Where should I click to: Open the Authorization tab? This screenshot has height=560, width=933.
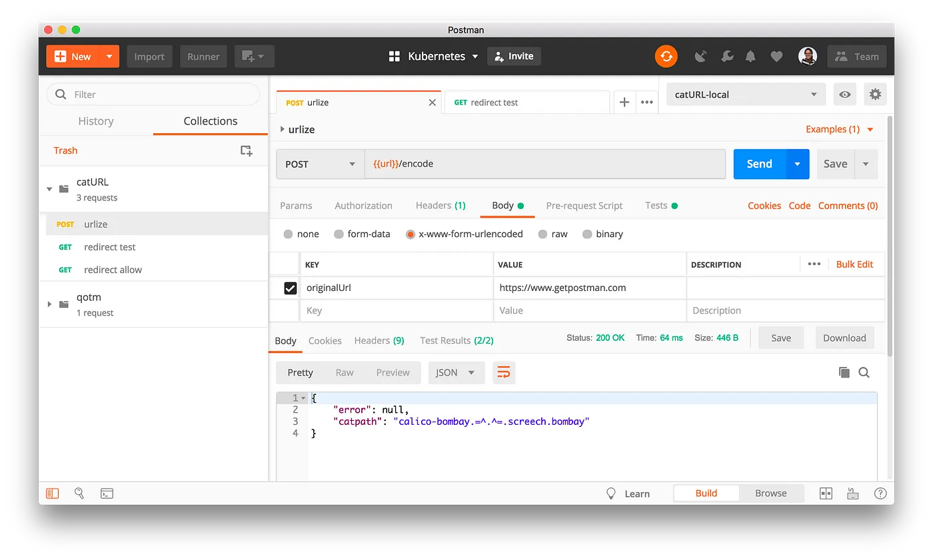[363, 206]
